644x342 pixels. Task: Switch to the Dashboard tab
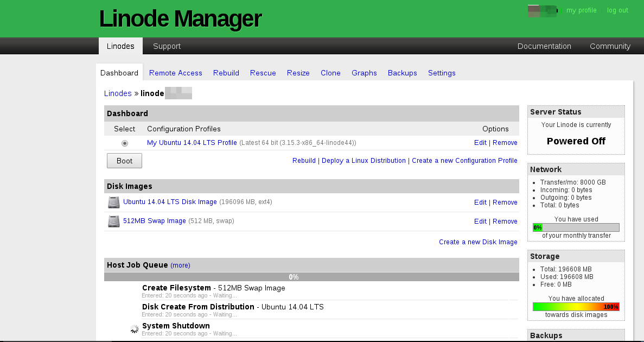click(x=119, y=73)
